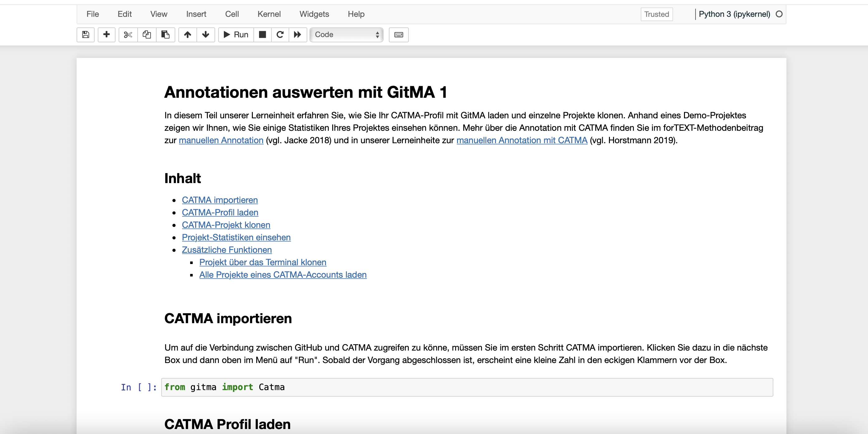Click the 'Annotationen auswerten mit GitMA 1' heading

click(306, 92)
